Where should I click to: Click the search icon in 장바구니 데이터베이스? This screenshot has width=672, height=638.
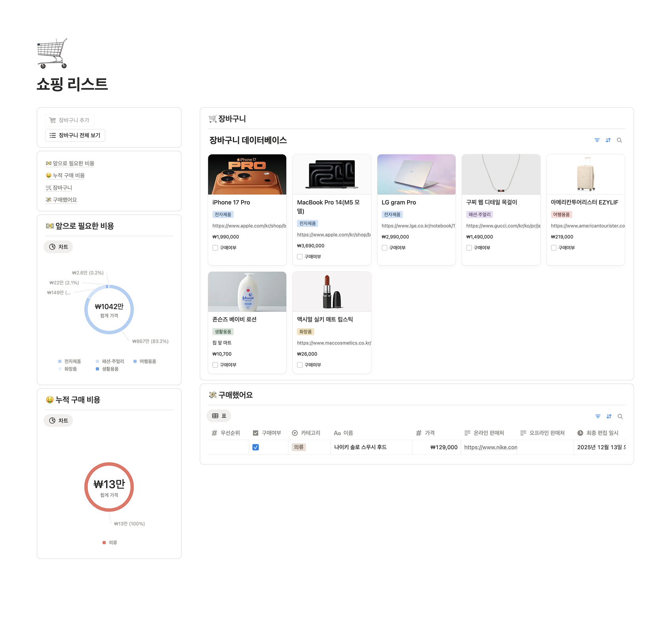pos(619,140)
